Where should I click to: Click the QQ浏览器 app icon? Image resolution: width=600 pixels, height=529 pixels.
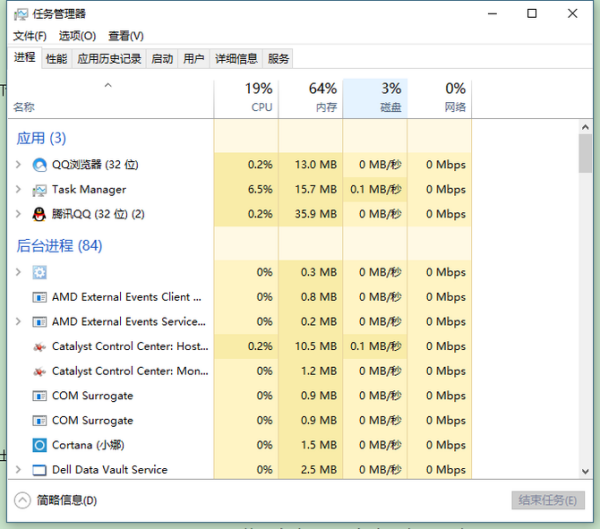(40, 165)
